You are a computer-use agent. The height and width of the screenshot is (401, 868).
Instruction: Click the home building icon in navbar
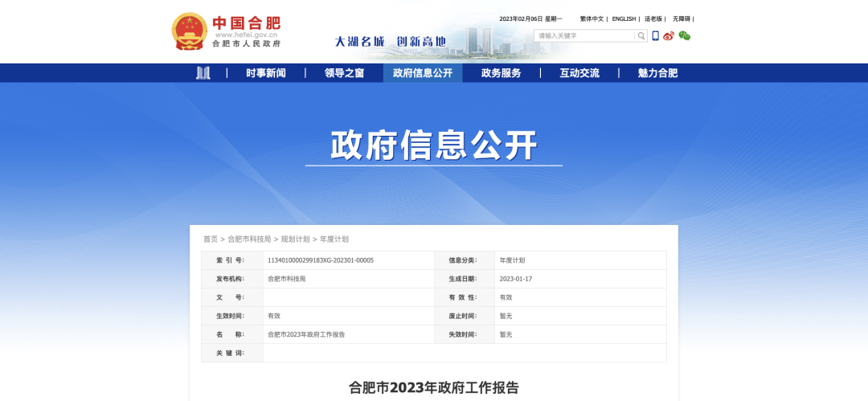[x=203, y=73]
